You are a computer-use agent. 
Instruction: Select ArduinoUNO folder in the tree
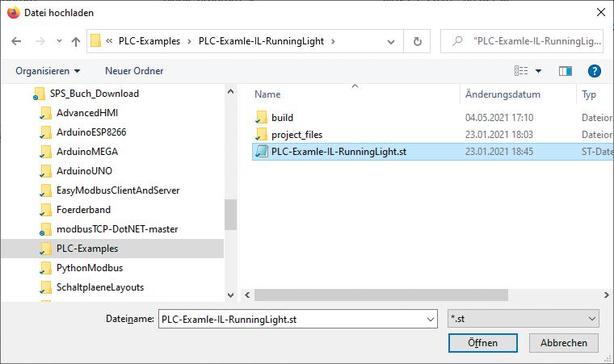(84, 171)
